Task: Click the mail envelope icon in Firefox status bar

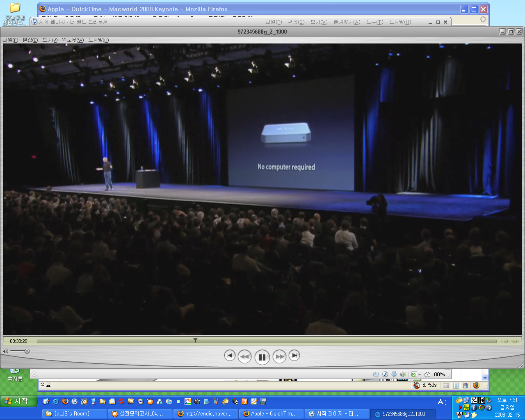Action: pyautogui.click(x=446, y=386)
